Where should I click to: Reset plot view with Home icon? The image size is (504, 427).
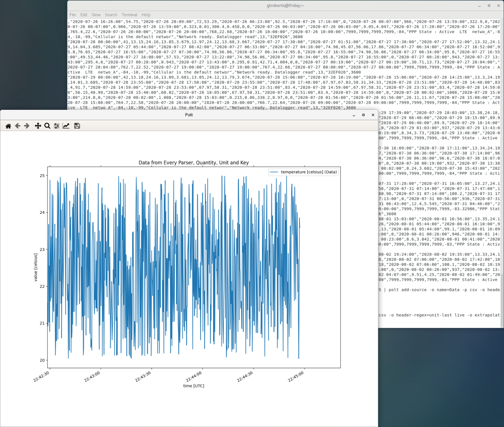[8, 126]
